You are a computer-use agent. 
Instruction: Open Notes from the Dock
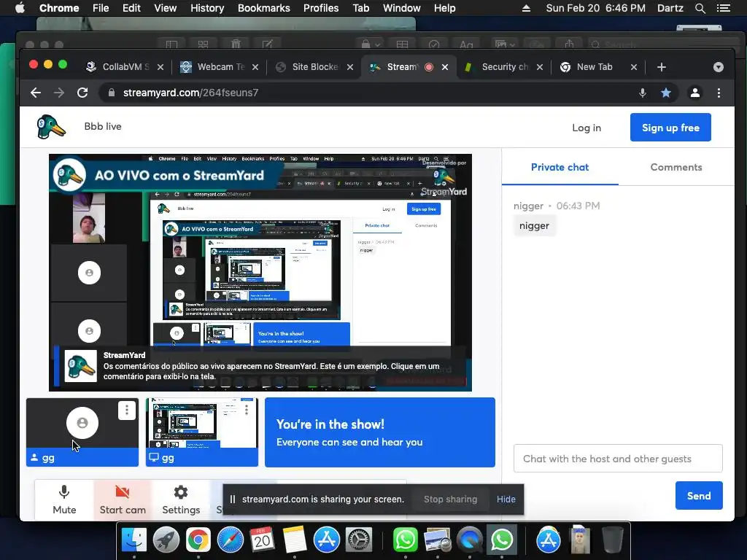coord(295,540)
